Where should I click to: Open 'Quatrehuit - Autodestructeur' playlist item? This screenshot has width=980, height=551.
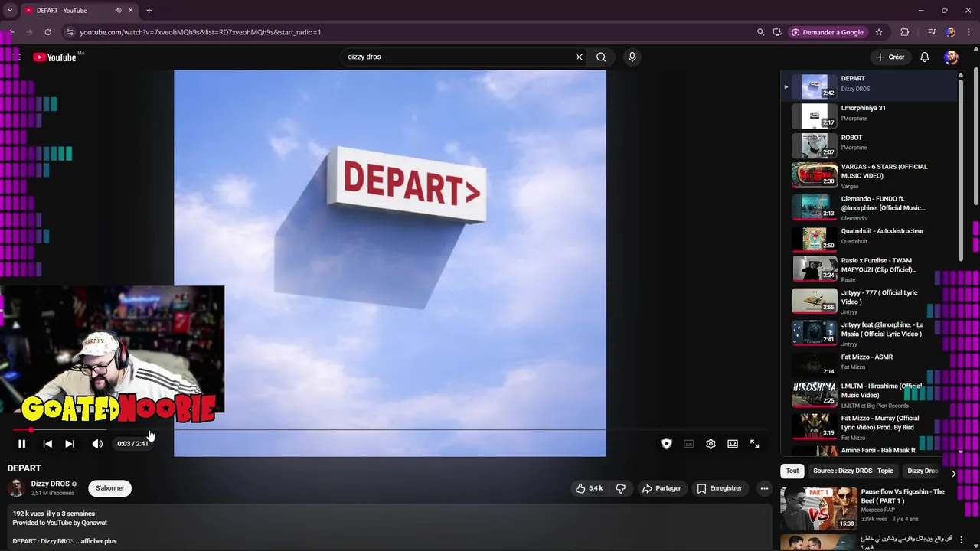click(868, 239)
